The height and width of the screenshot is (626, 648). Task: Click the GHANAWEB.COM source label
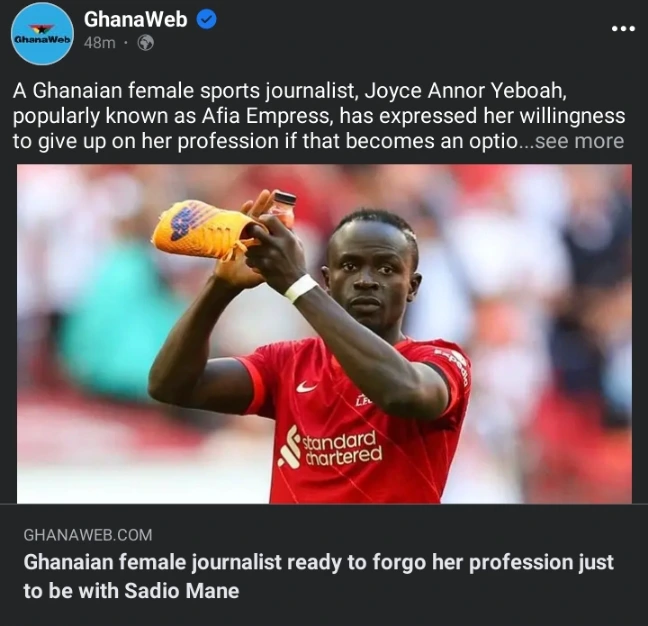pos(88,535)
